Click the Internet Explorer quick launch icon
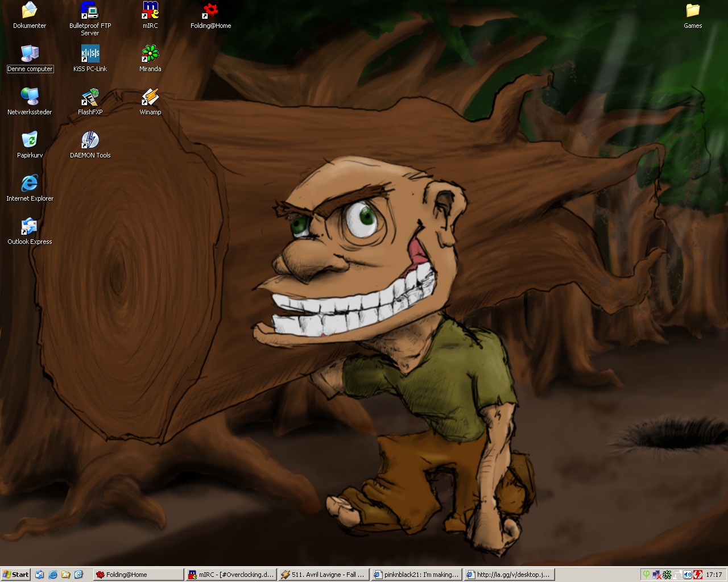The image size is (728, 582). (x=52, y=575)
